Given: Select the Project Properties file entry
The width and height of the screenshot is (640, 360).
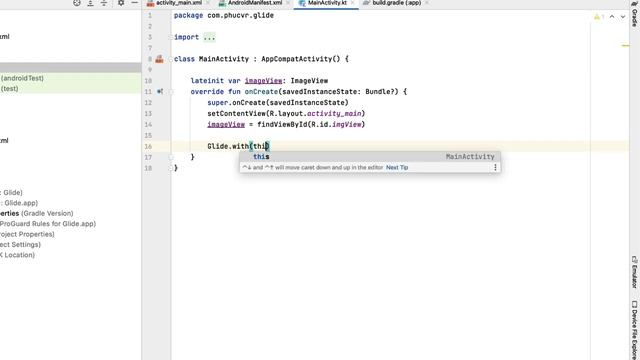Looking at the screenshot, I should (27, 234).
